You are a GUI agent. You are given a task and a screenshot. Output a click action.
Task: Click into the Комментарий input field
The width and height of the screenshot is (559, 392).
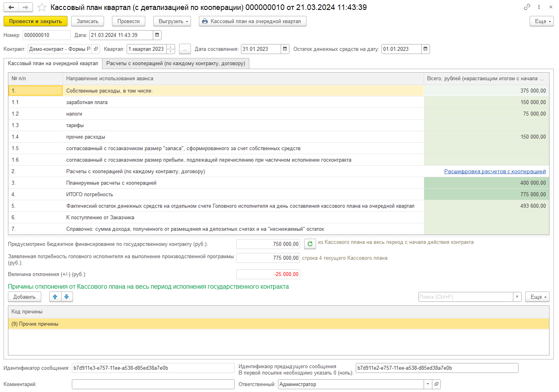[x=153, y=384]
